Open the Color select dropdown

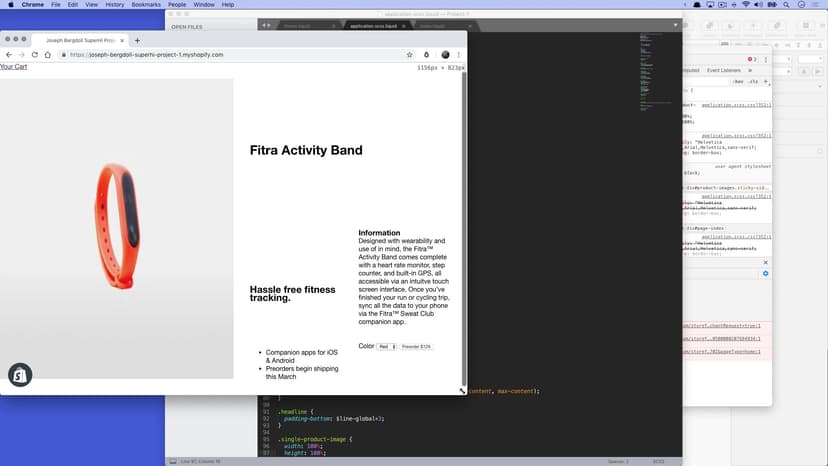pos(386,346)
